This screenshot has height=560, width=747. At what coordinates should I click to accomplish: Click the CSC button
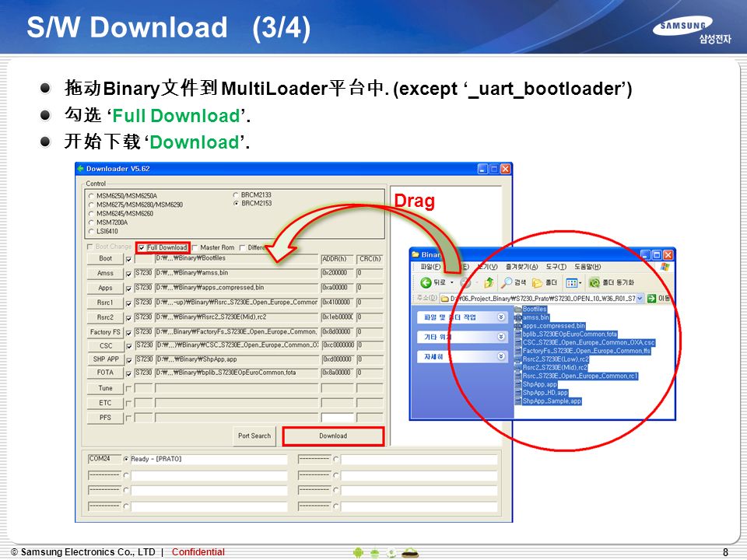pos(105,345)
